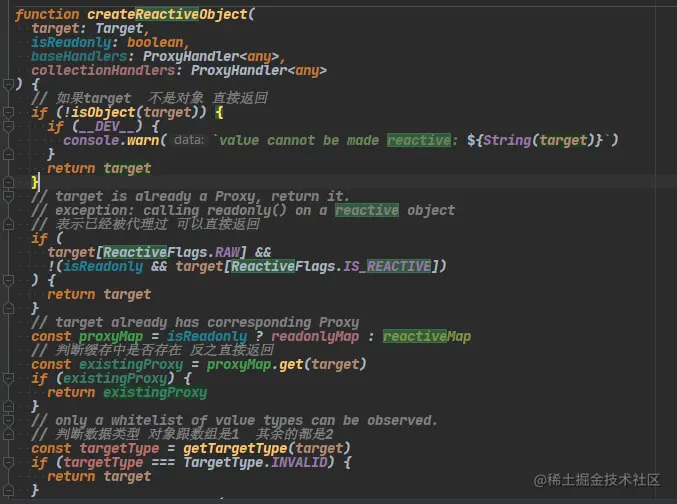Collapse the 'if (existingProxy)' block fold marker

click(x=8, y=379)
